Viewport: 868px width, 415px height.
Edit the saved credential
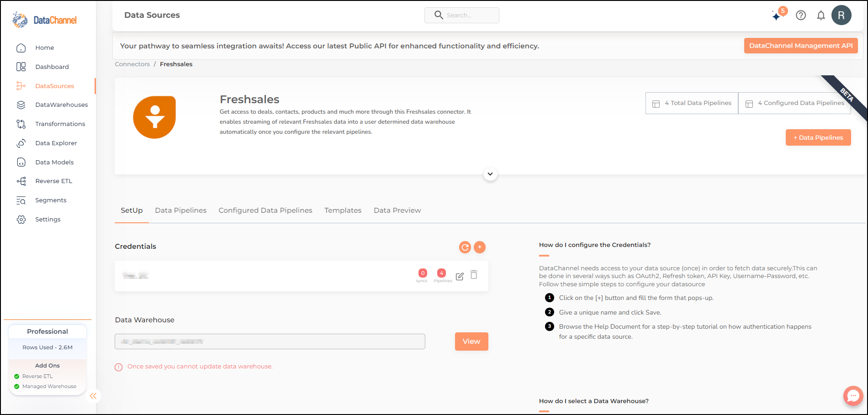coord(460,276)
